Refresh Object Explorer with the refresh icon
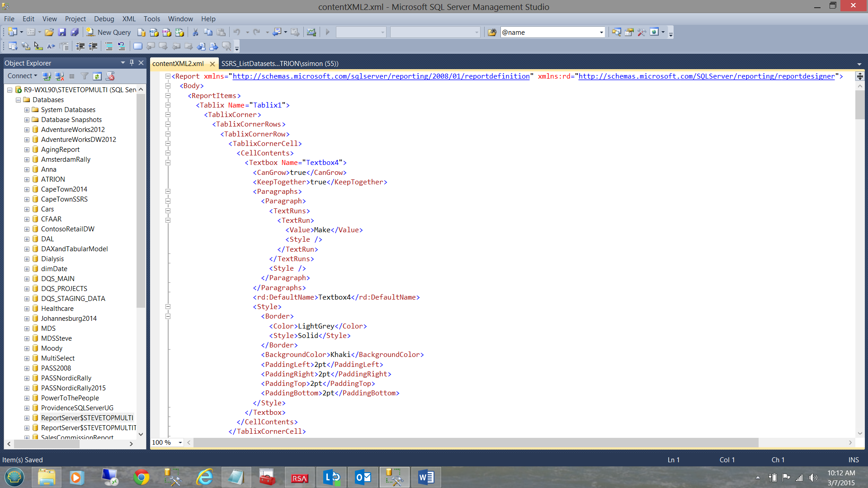The width and height of the screenshot is (868, 488). (x=97, y=76)
